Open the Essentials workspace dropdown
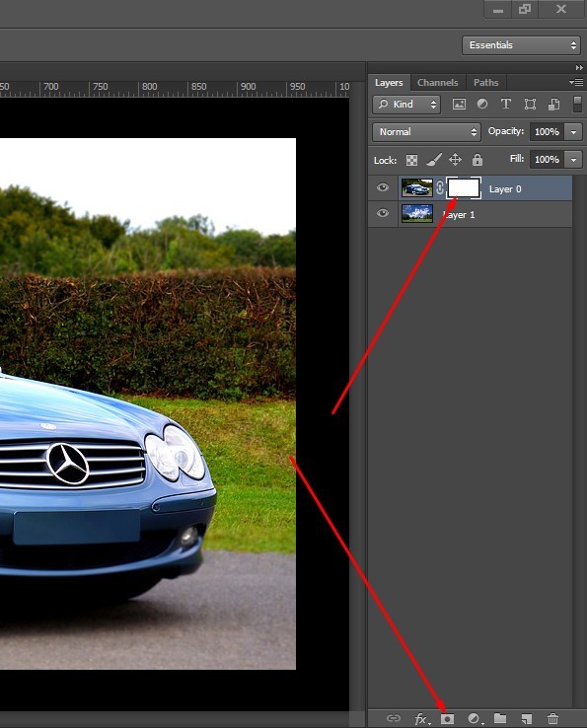The width and height of the screenshot is (587, 728). coord(521,45)
